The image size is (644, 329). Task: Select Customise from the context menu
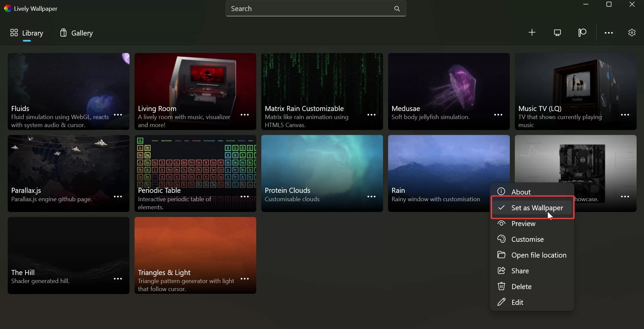(x=532, y=239)
